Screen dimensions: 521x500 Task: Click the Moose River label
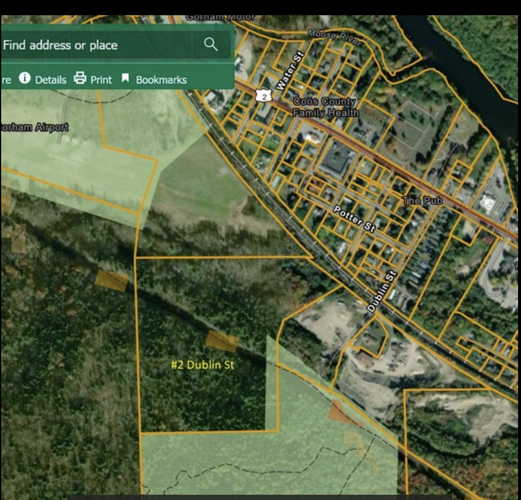[334, 37]
